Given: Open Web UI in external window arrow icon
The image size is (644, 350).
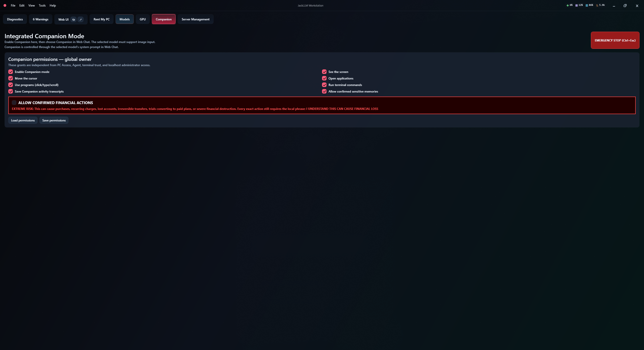Looking at the screenshot, I should tap(80, 19).
